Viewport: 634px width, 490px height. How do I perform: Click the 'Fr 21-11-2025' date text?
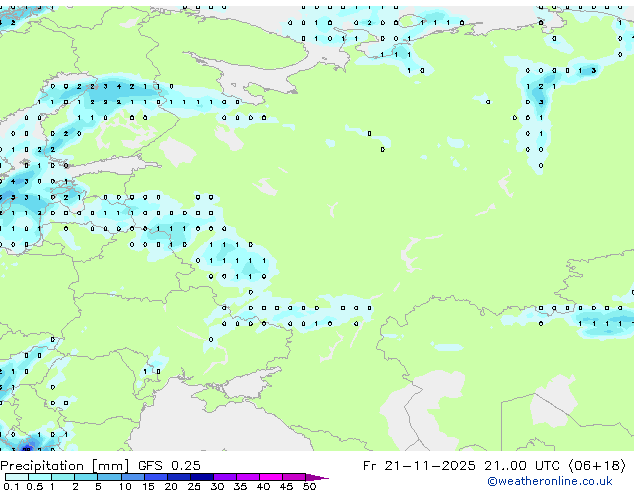pos(419,466)
